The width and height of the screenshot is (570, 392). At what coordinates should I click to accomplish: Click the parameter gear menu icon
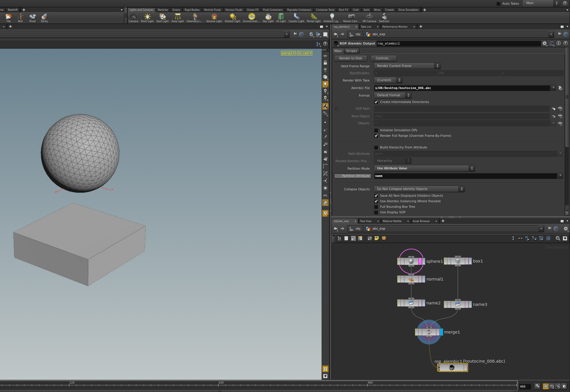[x=545, y=43]
